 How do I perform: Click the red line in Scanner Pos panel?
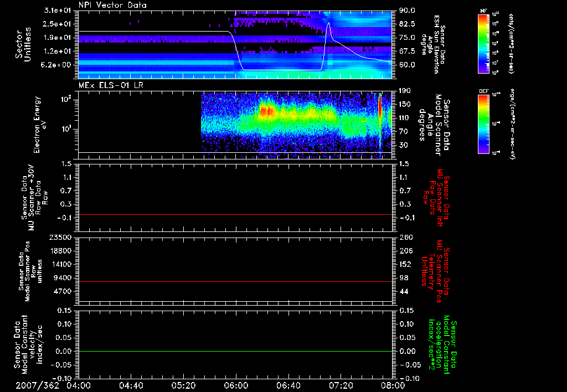235,281
